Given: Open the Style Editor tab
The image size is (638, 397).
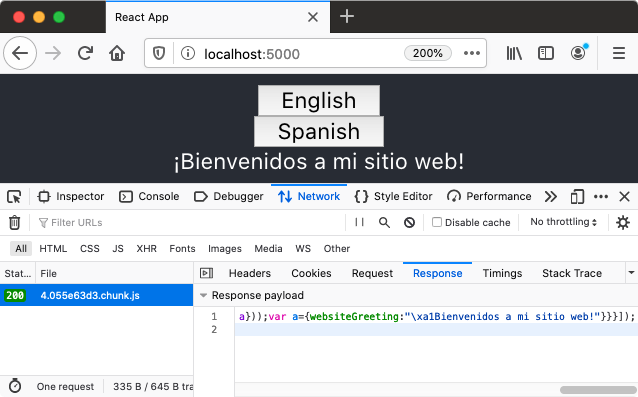Looking at the screenshot, I should tap(393, 197).
